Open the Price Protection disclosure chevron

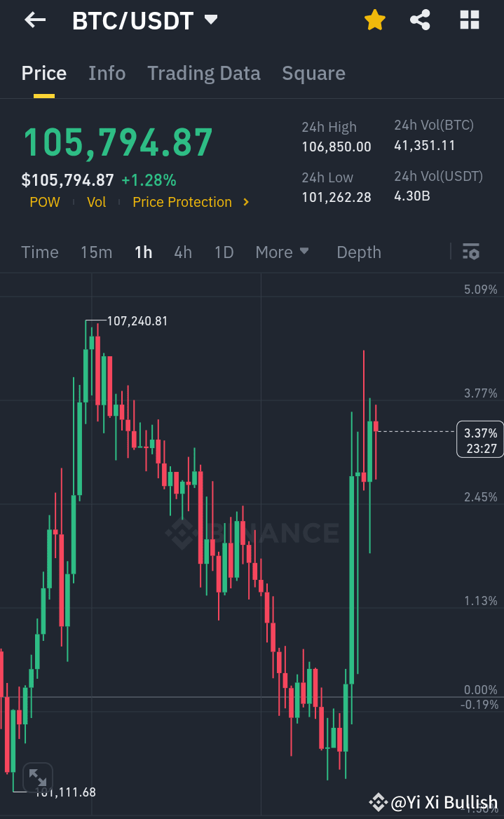click(245, 202)
